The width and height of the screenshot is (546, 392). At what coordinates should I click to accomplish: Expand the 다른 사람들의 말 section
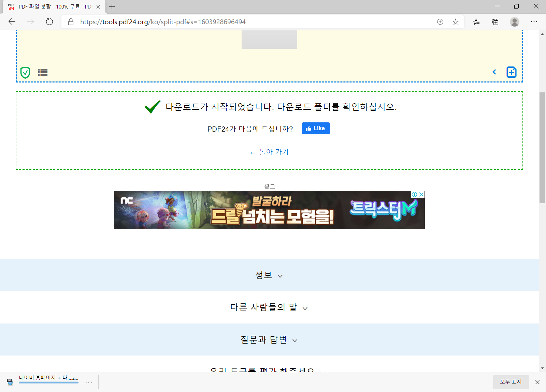pyautogui.click(x=269, y=307)
